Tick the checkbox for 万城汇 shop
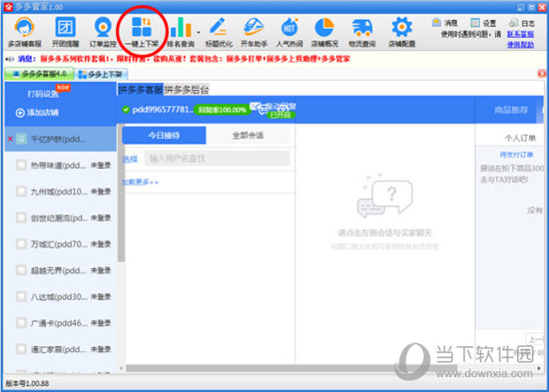 [21, 244]
